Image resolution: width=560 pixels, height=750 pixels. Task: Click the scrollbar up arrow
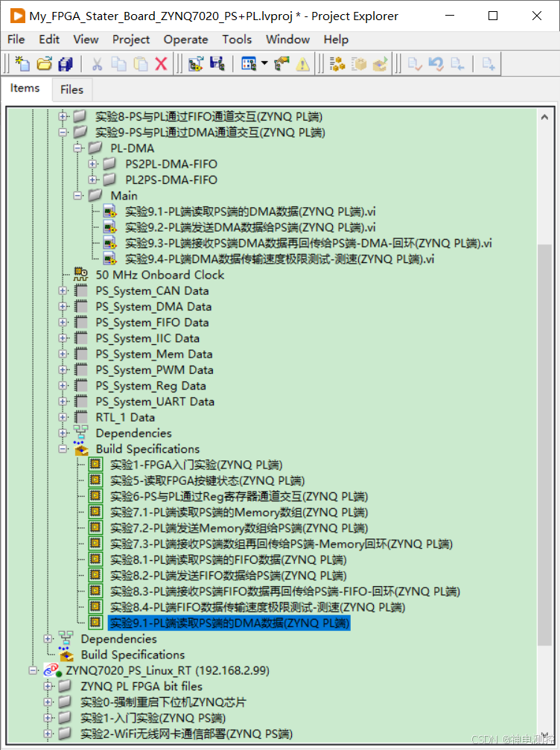click(544, 117)
